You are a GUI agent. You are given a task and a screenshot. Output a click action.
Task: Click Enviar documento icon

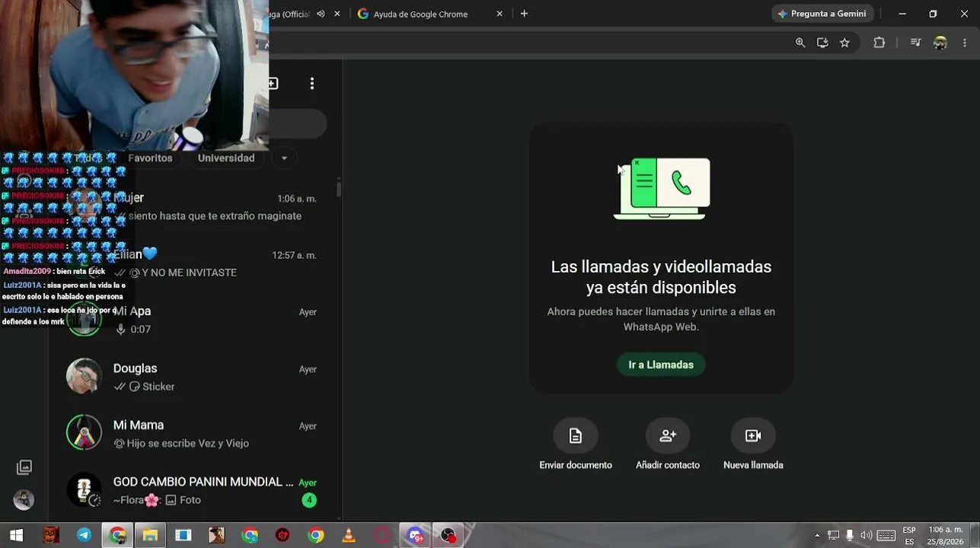[576, 435]
